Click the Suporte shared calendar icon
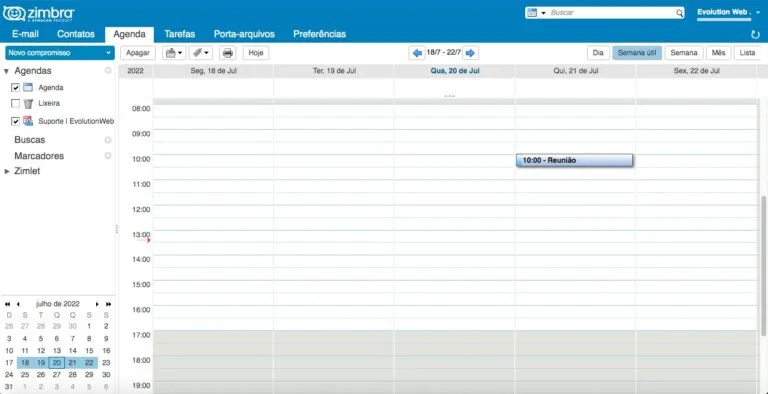Image resolution: width=768 pixels, height=394 pixels. (28, 121)
